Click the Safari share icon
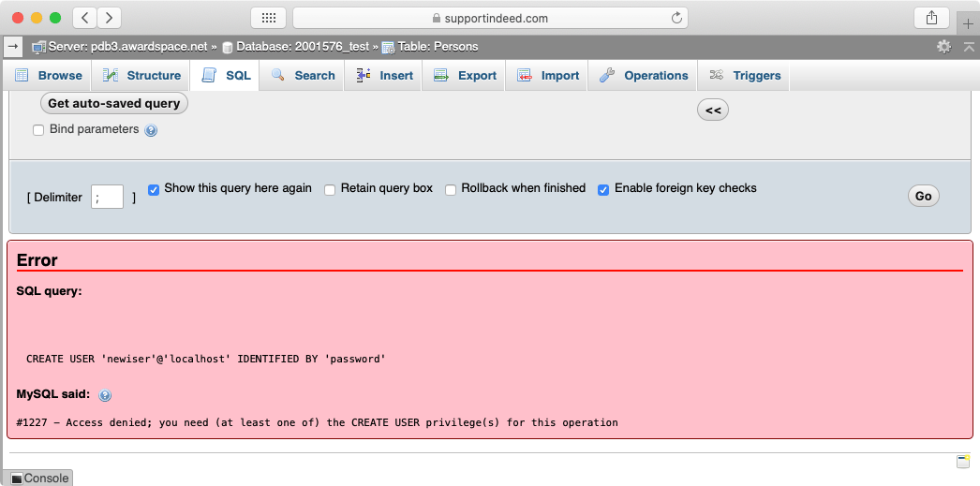Viewport: 980px width, 486px height. (x=931, y=18)
